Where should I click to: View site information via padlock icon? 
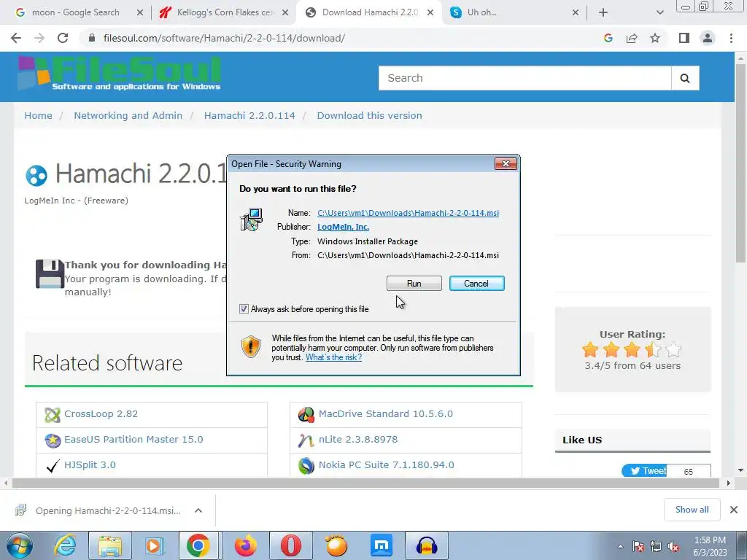tap(92, 38)
